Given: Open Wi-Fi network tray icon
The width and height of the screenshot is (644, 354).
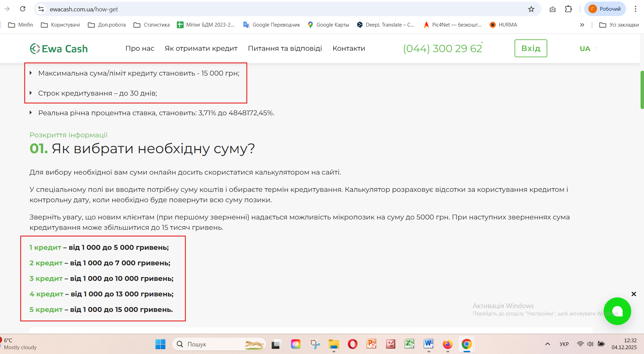Looking at the screenshot, I should point(580,344).
